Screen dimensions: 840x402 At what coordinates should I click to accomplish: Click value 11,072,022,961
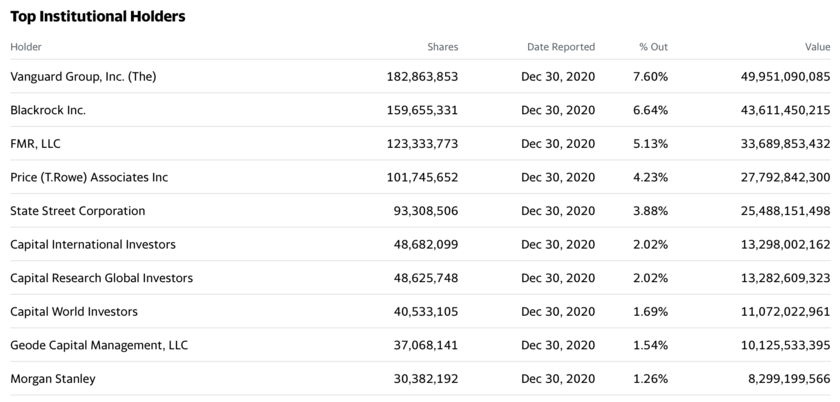click(785, 312)
